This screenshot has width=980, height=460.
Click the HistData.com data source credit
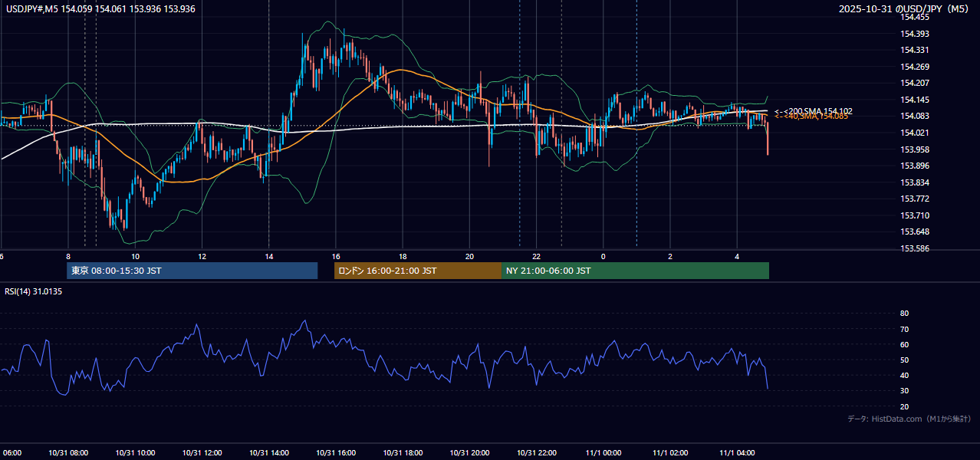(909, 419)
